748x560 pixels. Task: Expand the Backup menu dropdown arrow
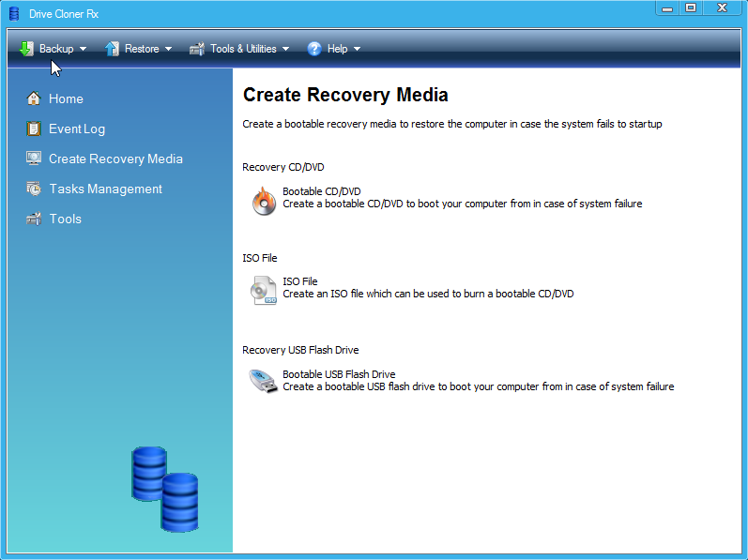point(83,49)
